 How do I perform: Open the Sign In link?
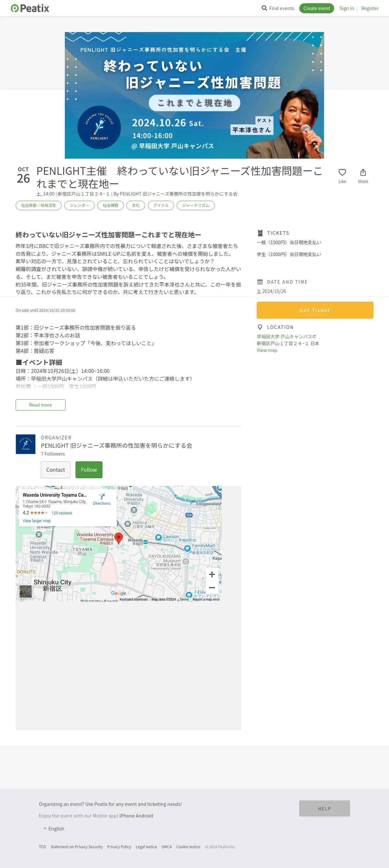tap(347, 8)
